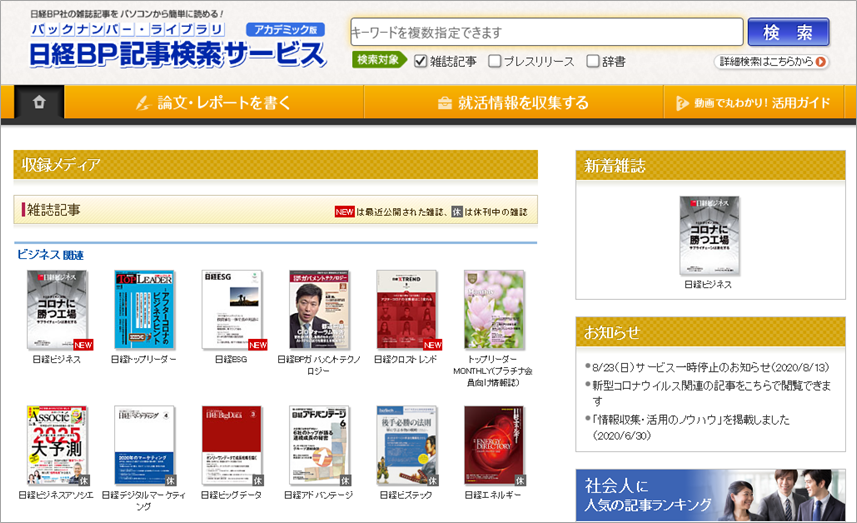
Task: Click the keyword search input field
Action: point(547,32)
